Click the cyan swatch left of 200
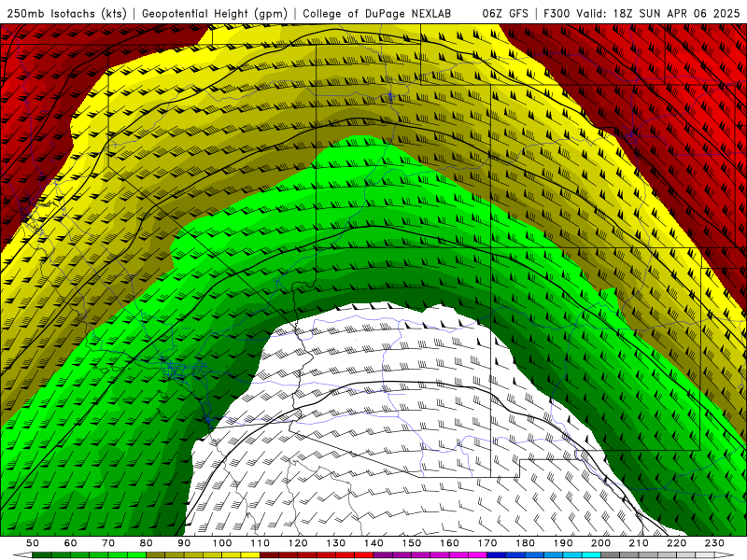Screen dimensions: 747x560 tap(592, 555)
